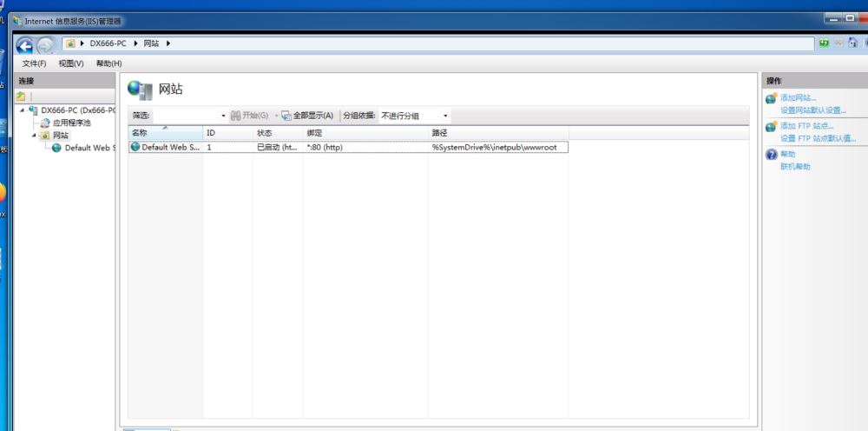Open dropdown arrow beside 开始(G)
The height and width of the screenshot is (431, 868).
(276, 116)
